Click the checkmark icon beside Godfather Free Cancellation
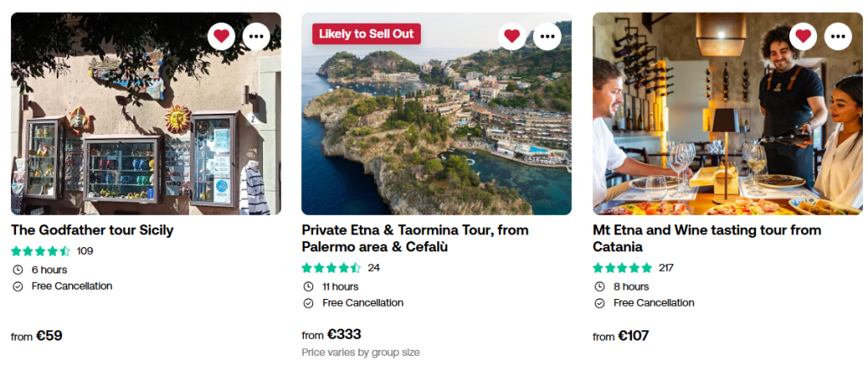This screenshot has width=868, height=366. click(18, 286)
